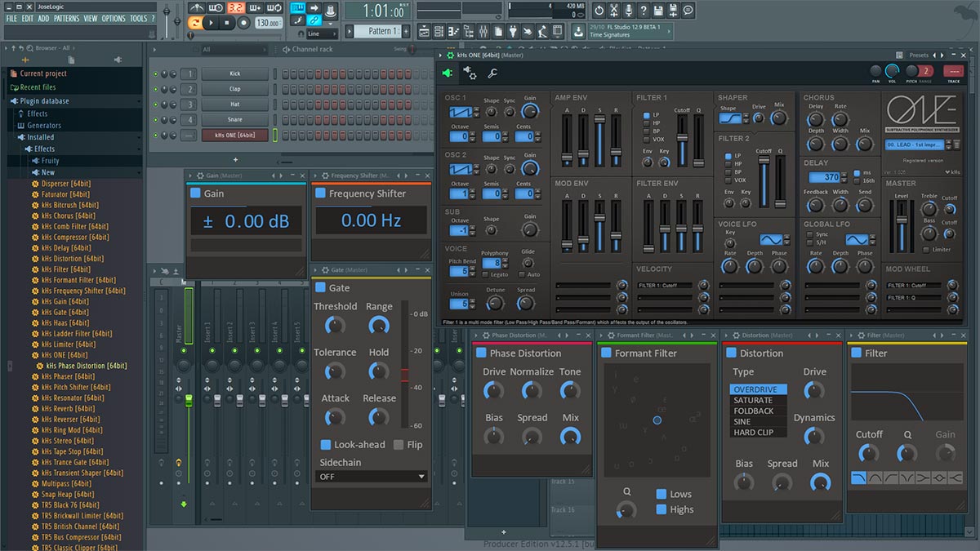Open the Line snap dropdown
Viewport: 980px width, 551px height.
coord(321,34)
